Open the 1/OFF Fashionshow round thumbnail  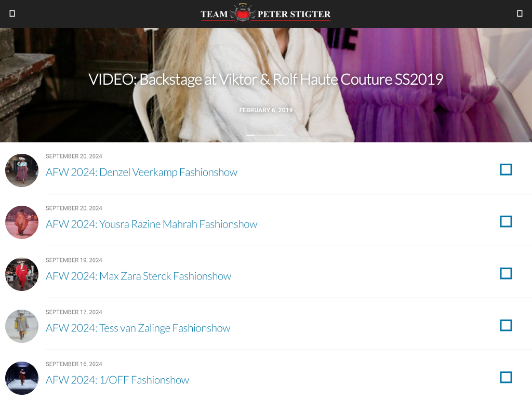click(22, 378)
